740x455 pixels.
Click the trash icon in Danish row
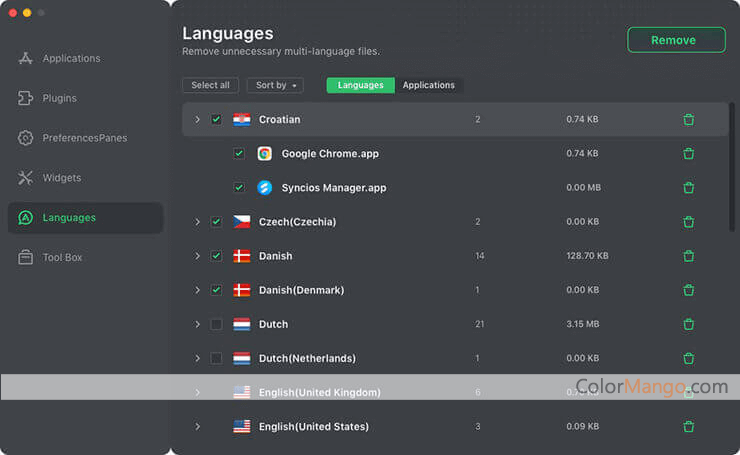click(688, 256)
